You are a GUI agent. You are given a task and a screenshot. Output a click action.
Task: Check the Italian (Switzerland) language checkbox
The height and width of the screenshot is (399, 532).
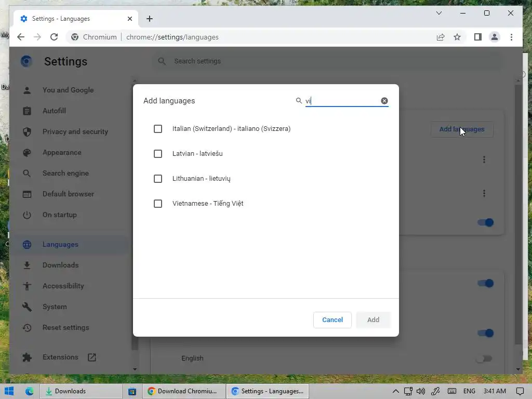[x=158, y=129]
